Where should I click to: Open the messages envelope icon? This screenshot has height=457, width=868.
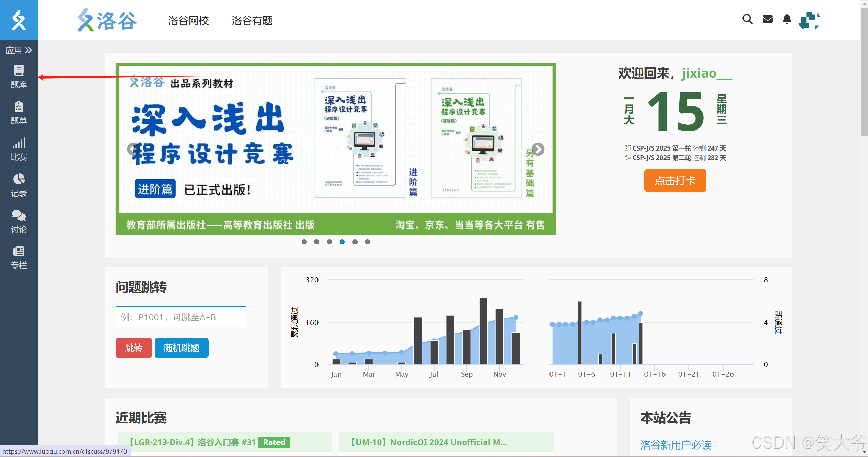(767, 19)
